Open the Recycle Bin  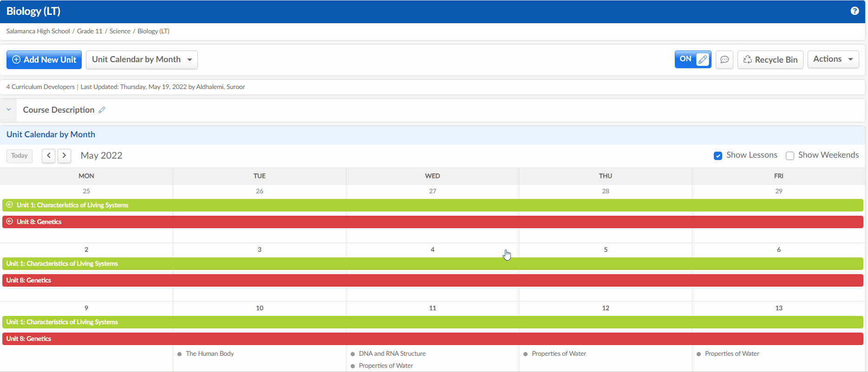770,60
